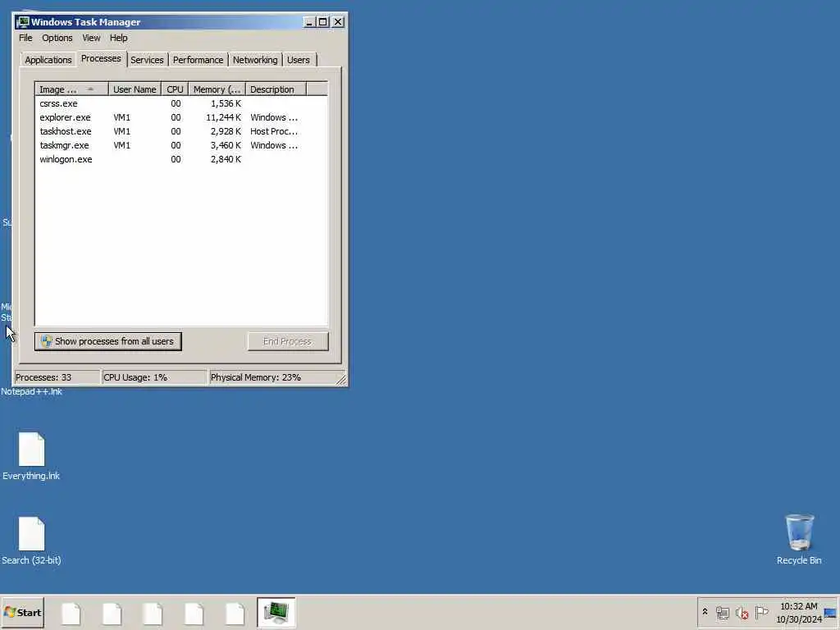Click the network icon in system tray
Screen dimensions: 840x630
coord(723,612)
